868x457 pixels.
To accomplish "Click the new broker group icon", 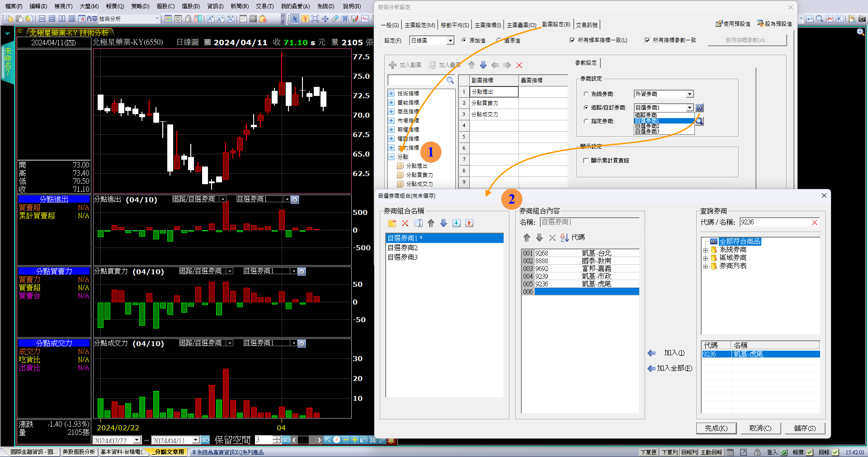I will (x=392, y=223).
